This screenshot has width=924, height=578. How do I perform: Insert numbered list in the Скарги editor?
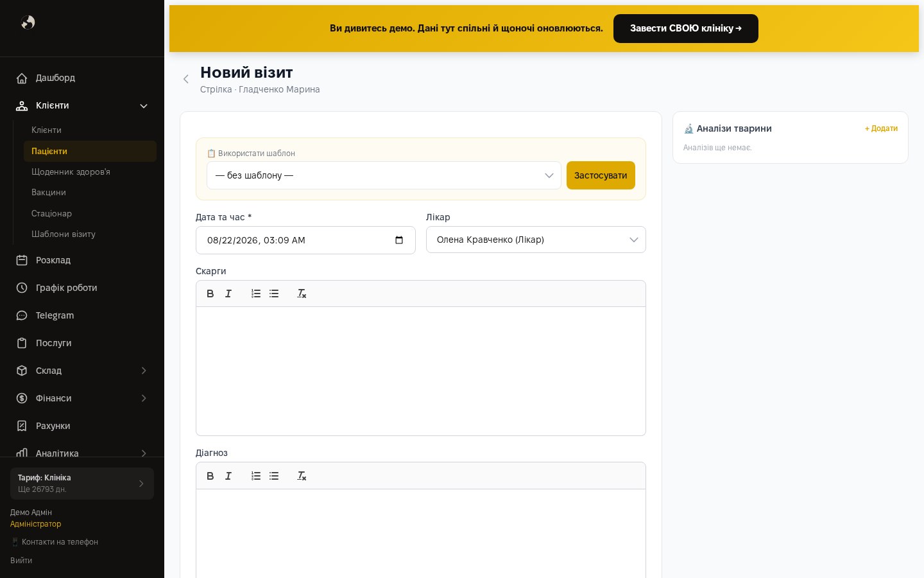pos(256,293)
